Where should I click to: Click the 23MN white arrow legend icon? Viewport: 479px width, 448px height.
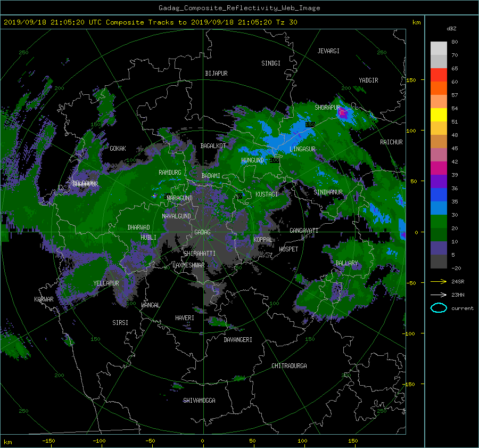[439, 295]
